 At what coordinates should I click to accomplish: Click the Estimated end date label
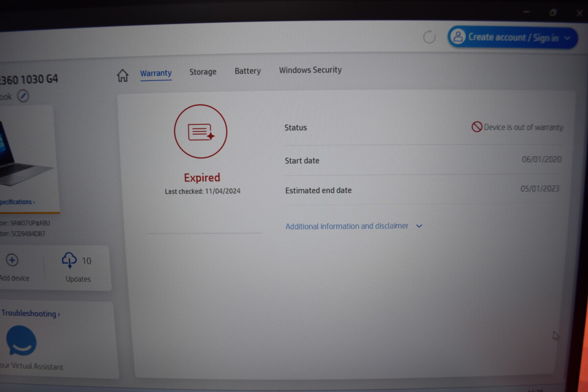click(318, 190)
